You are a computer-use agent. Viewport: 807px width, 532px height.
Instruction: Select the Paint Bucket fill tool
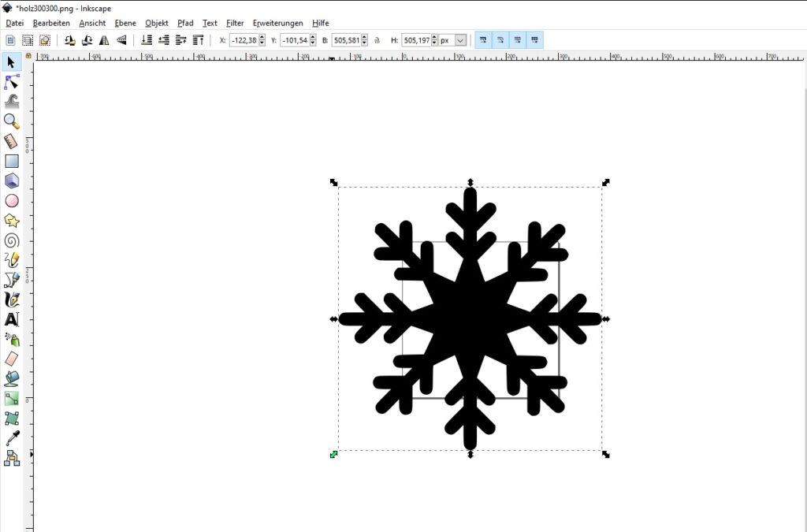[x=11, y=378]
